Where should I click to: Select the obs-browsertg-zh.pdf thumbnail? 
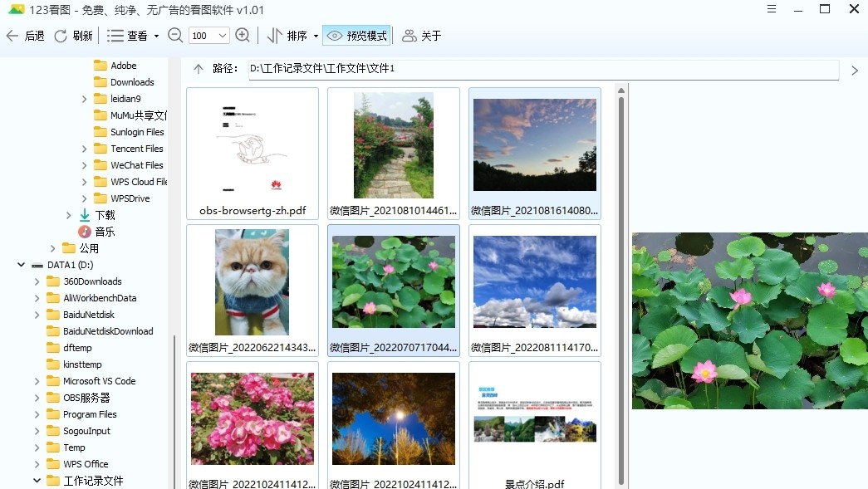253,154
